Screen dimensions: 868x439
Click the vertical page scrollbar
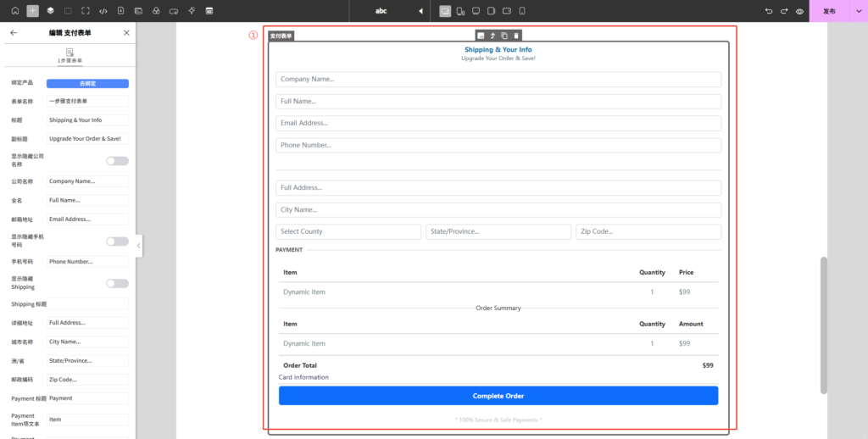(x=823, y=325)
